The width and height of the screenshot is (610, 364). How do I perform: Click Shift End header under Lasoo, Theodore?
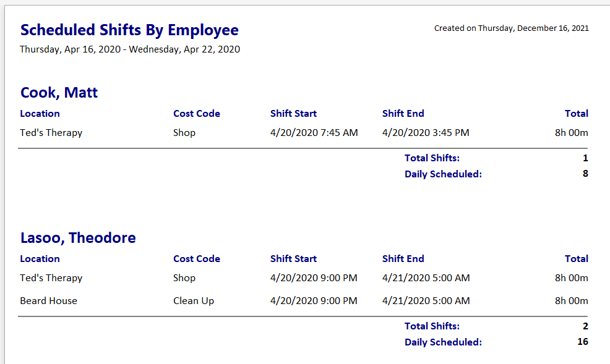tap(403, 259)
